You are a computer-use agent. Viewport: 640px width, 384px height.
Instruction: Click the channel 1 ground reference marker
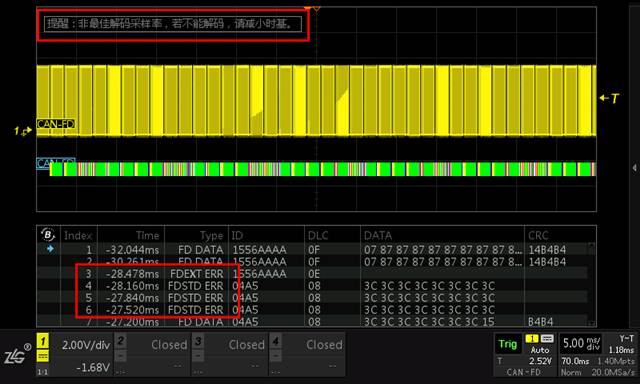coord(23,131)
